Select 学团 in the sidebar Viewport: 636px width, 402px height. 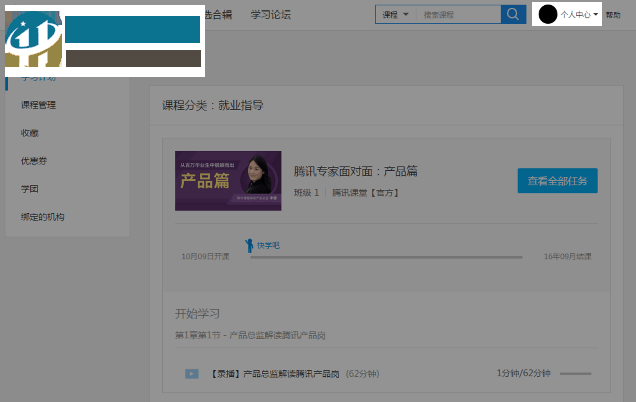point(30,189)
